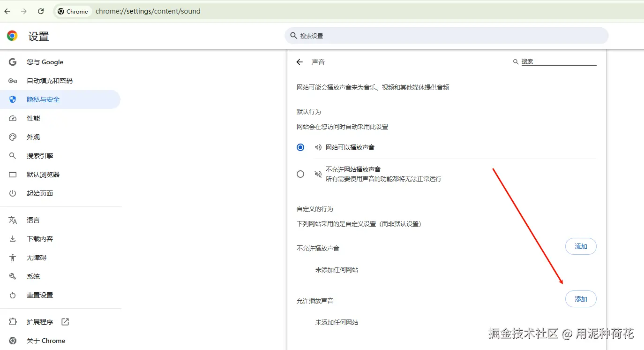Click the 允许播放声音 label

(x=315, y=301)
